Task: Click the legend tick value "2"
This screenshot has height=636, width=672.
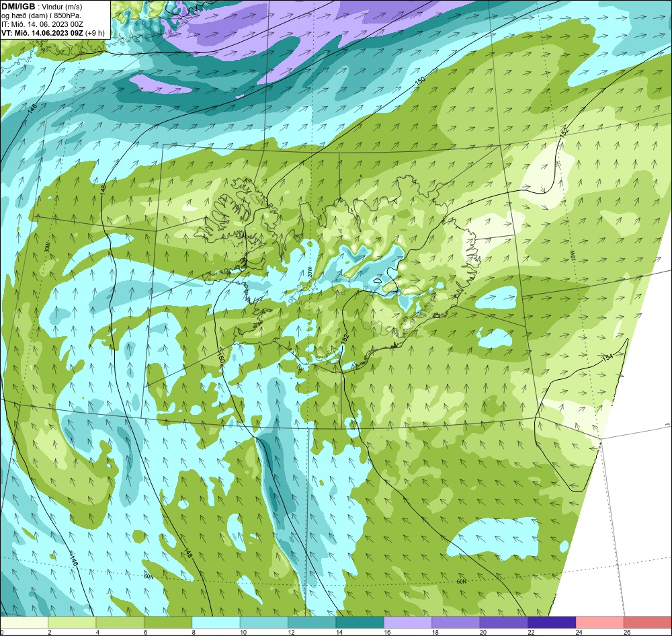Action: tap(49, 632)
